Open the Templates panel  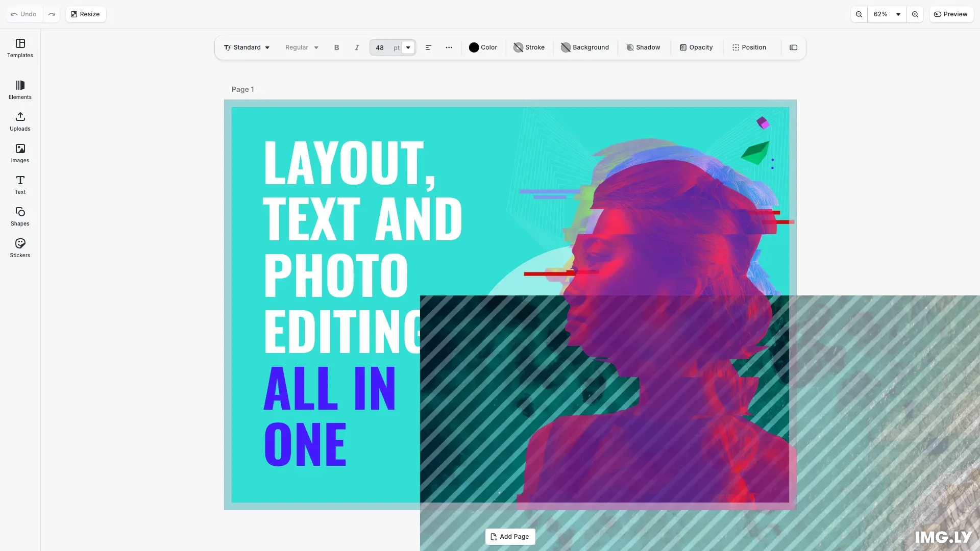pos(20,48)
